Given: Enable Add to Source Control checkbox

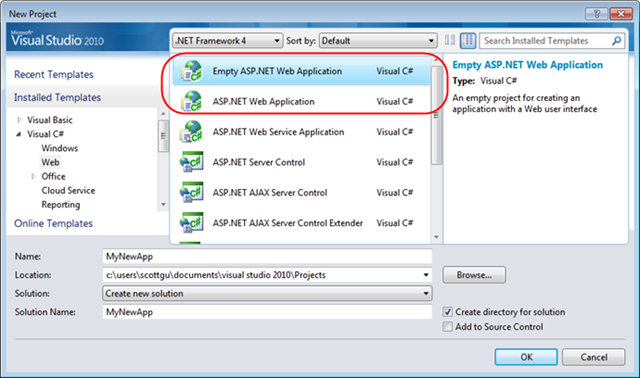Looking at the screenshot, I should pyautogui.click(x=448, y=327).
